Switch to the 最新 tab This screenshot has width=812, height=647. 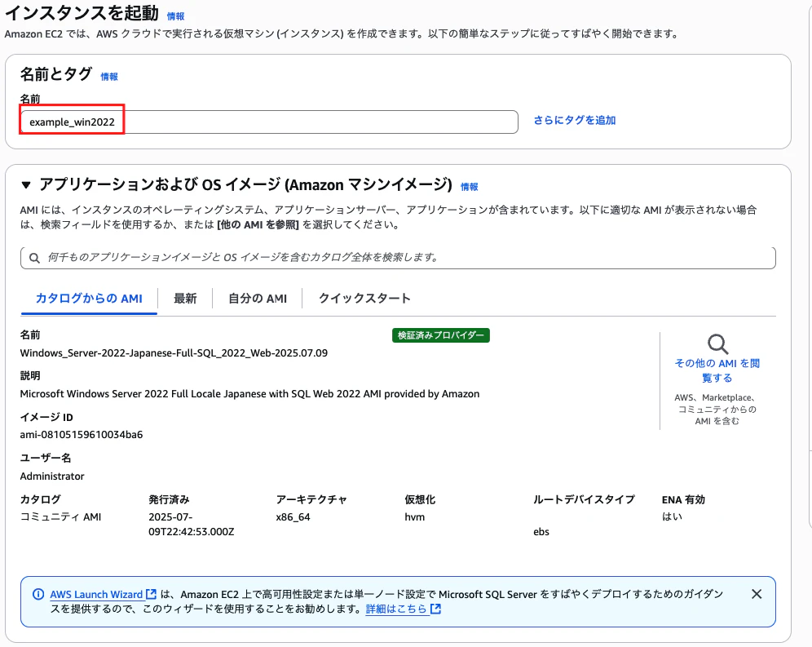click(x=185, y=299)
